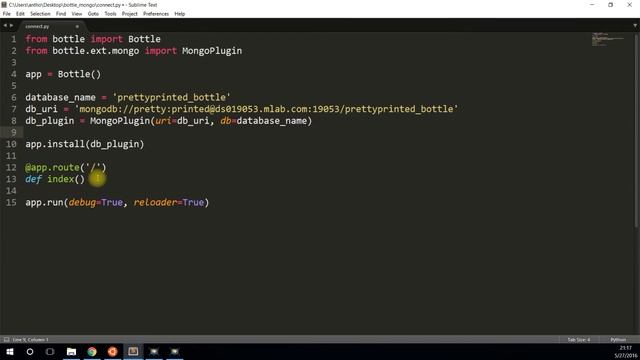Image resolution: width=640 pixels, height=360 pixels.
Task: Click the minimap code preview
Action: (607, 40)
